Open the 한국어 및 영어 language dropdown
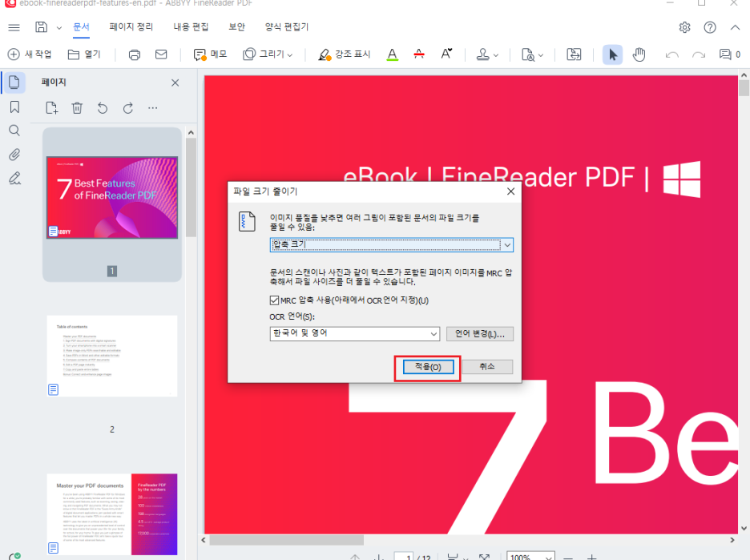 tap(354, 333)
